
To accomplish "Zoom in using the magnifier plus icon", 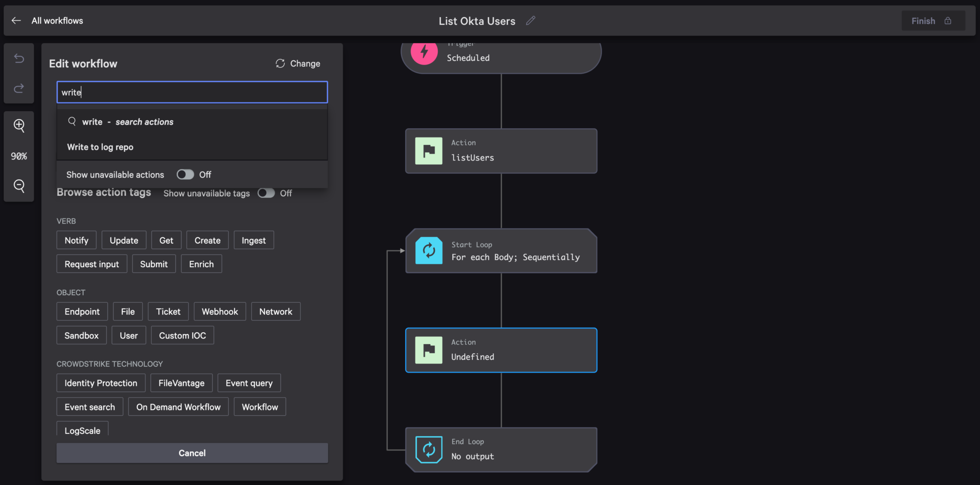I will tap(19, 125).
